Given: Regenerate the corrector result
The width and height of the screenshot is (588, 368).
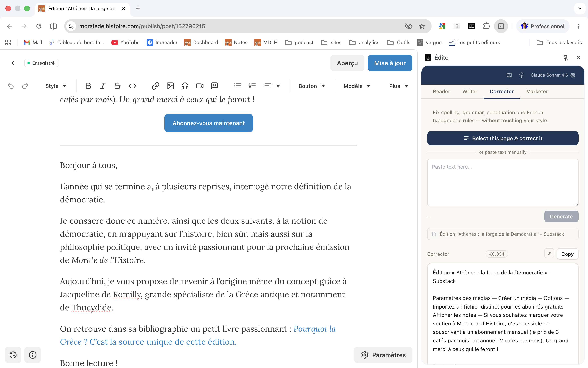Looking at the screenshot, I should click(549, 253).
